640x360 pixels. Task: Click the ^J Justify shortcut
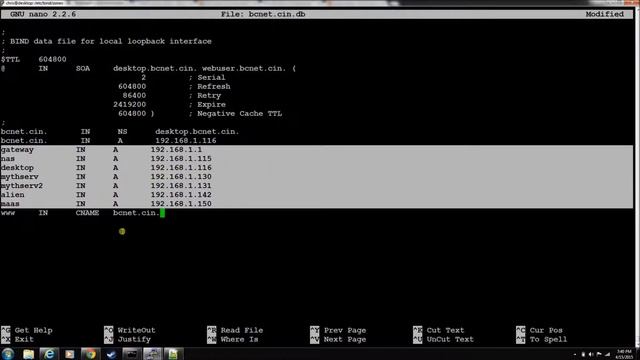(127, 339)
